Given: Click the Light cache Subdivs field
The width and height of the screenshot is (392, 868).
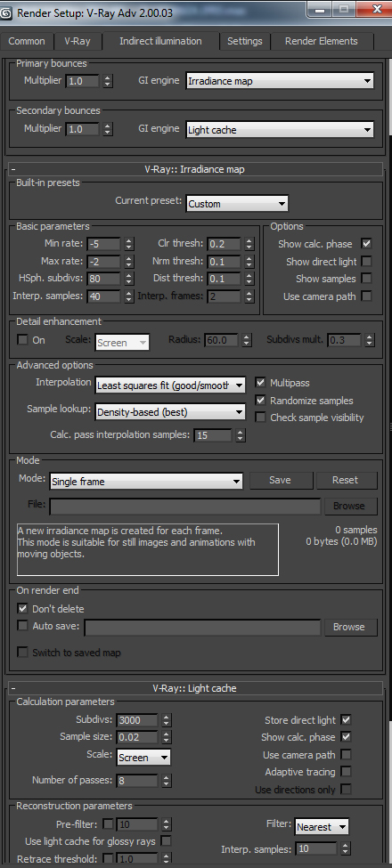Looking at the screenshot, I should pyautogui.click(x=137, y=720).
